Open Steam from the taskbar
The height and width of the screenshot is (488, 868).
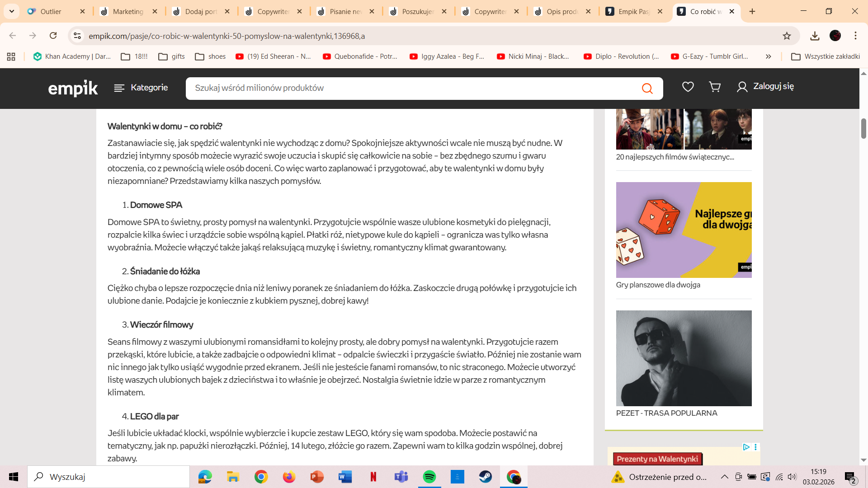pos(486,477)
